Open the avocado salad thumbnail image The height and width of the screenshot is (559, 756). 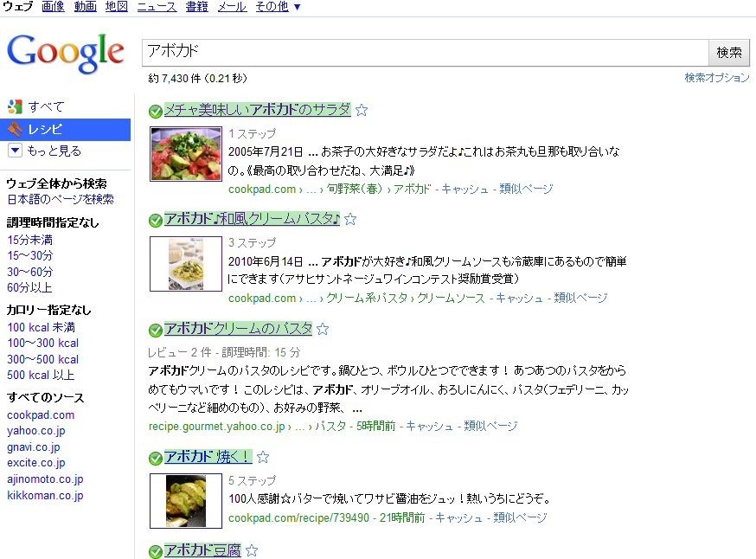click(186, 154)
